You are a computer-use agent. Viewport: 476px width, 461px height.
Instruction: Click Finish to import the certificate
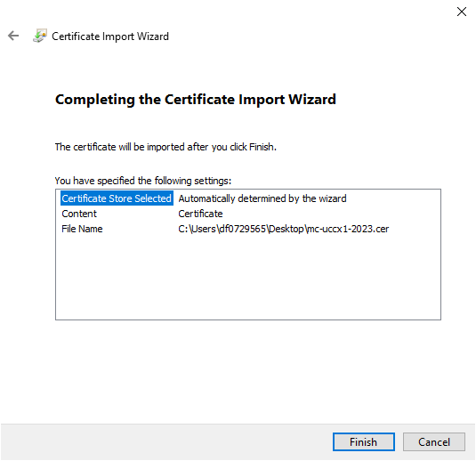(x=364, y=442)
